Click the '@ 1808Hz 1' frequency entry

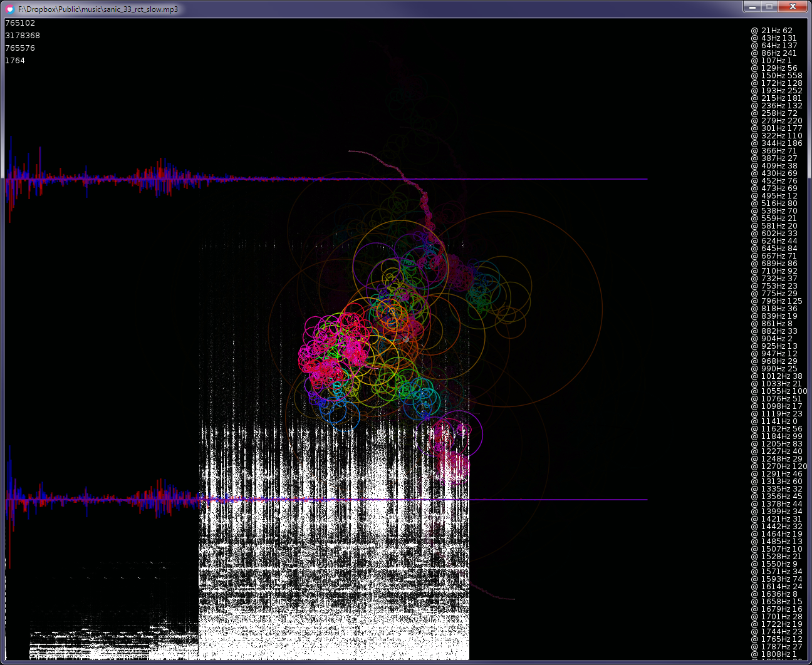774,654
